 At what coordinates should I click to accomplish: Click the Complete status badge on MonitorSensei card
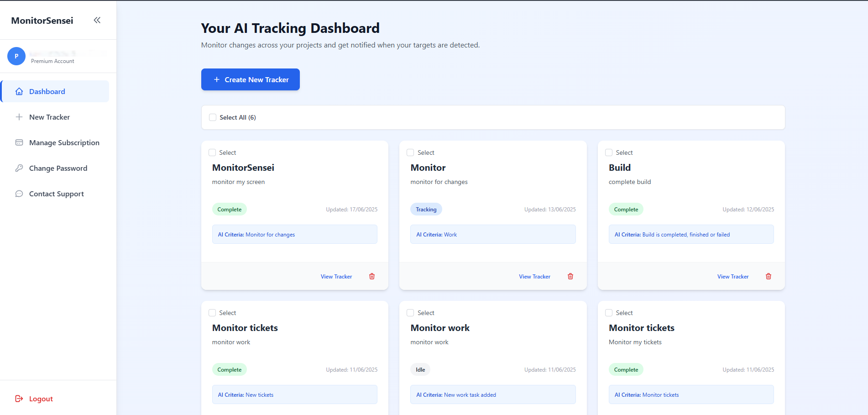point(230,210)
